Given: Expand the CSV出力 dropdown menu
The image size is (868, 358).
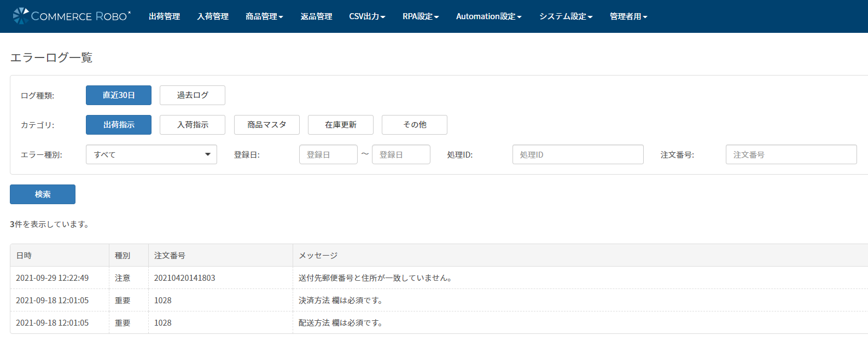Looking at the screenshot, I should [367, 16].
